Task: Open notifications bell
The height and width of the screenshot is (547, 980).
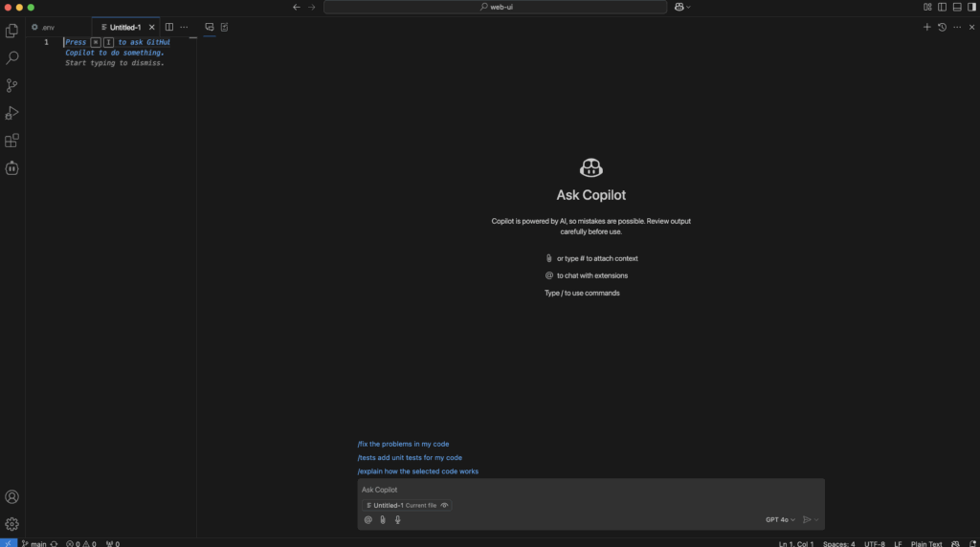Action: pyautogui.click(x=972, y=543)
